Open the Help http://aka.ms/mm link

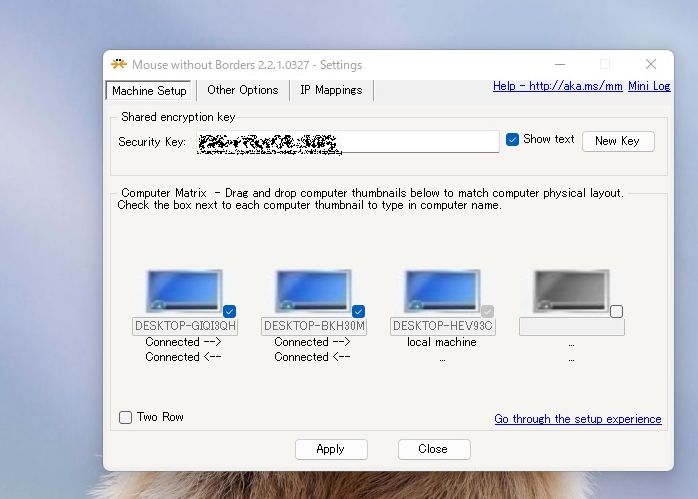point(557,86)
